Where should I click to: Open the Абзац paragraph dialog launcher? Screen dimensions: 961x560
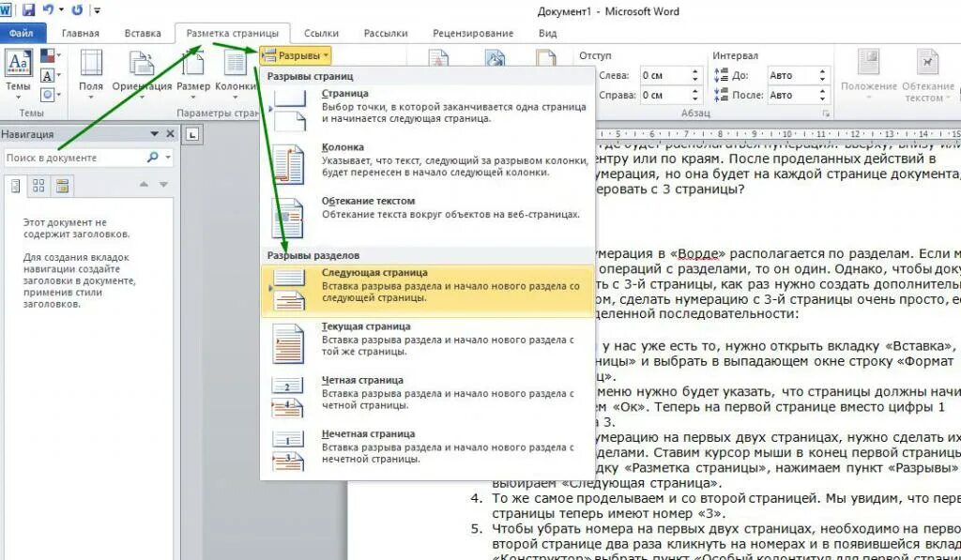click(x=826, y=114)
